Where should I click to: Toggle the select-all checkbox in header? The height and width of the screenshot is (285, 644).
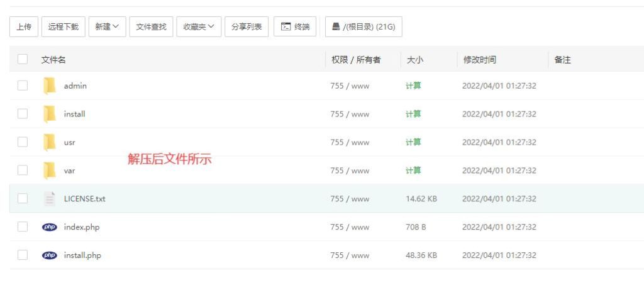point(23,59)
